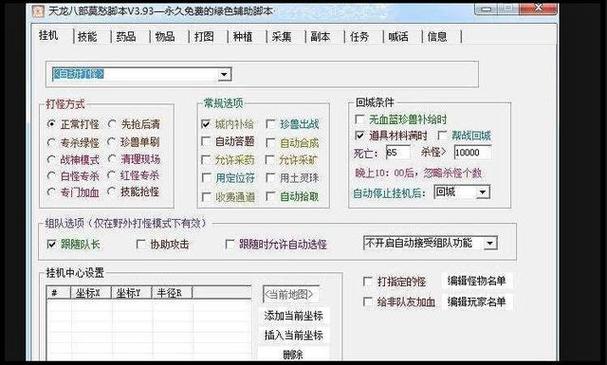Switch to the 药品 tab
Image resolution: width=607 pixels, height=365 pixels.
[126, 37]
